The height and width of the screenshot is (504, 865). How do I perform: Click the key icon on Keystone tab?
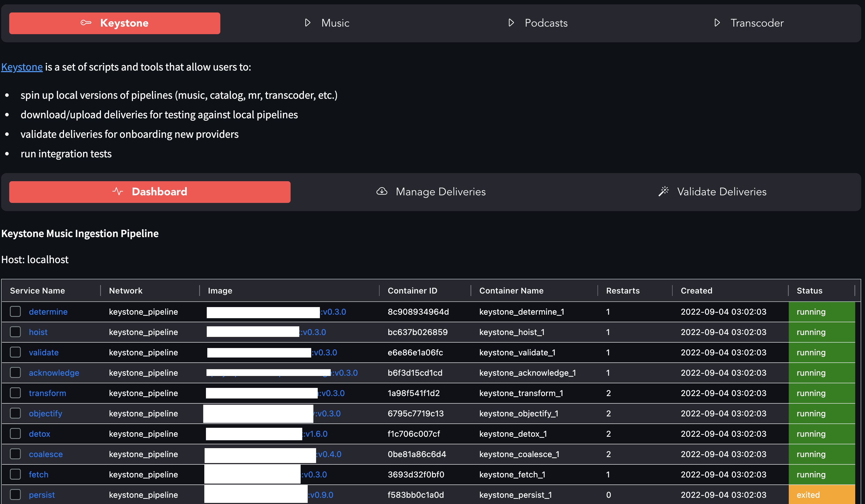(86, 23)
